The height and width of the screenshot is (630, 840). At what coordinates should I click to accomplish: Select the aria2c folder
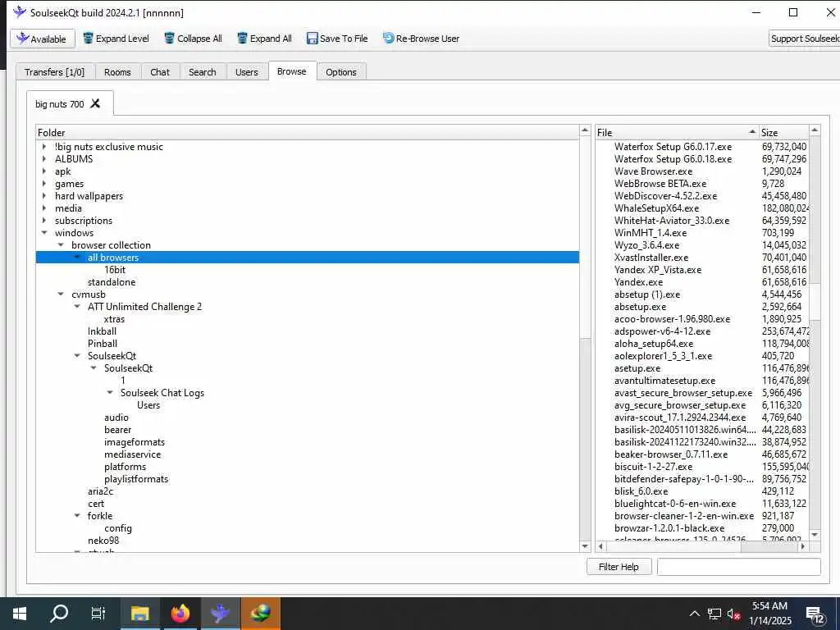pos(101,491)
